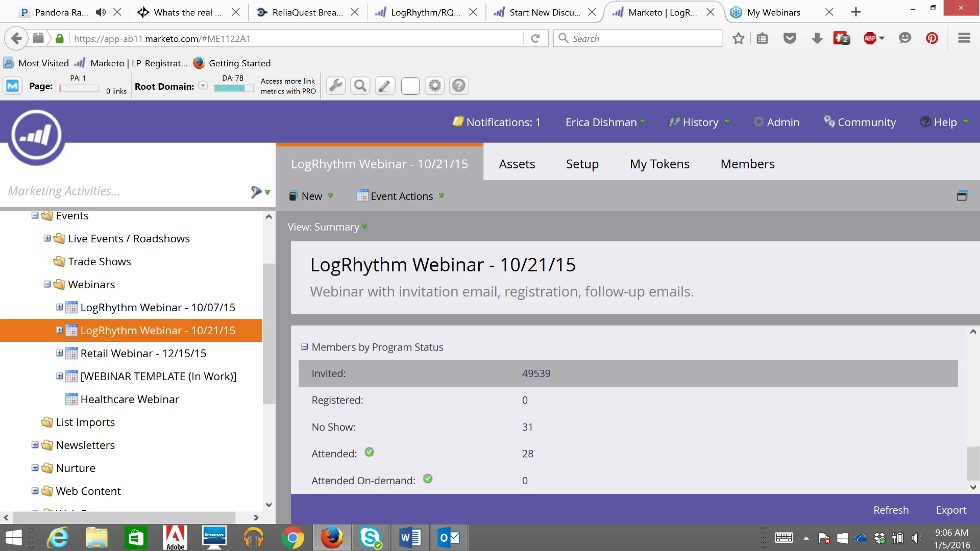The image size is (980, 551).
Task: Click the MozBar help question icon
Action: tap(459, 86)
